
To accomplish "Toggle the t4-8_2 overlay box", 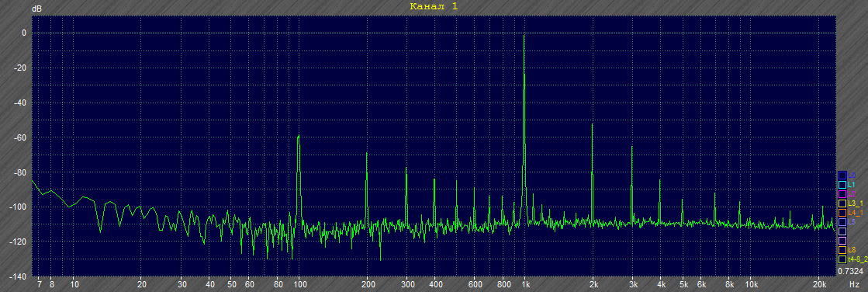I will pyautogui.click(x=842, y=259).
